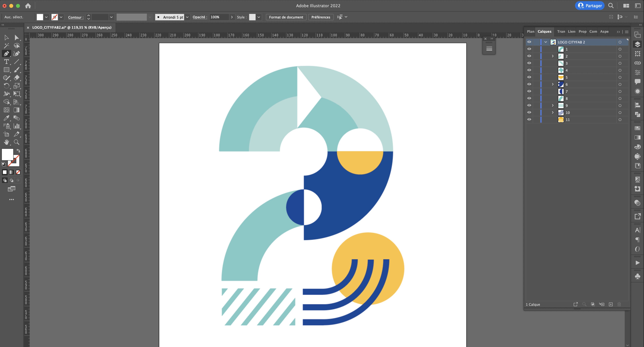Select the Direct Selection tool
644x347 pixels.
click(x=16, y=38)
